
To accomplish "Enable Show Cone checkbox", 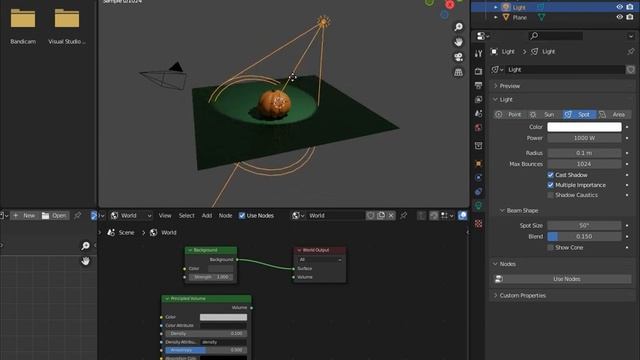I will 550,247.
